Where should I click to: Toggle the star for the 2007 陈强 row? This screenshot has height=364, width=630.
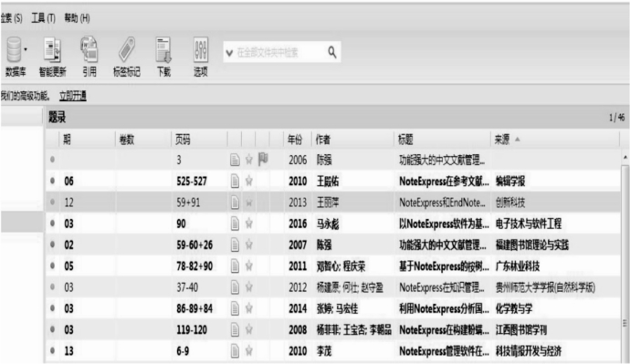249,244
